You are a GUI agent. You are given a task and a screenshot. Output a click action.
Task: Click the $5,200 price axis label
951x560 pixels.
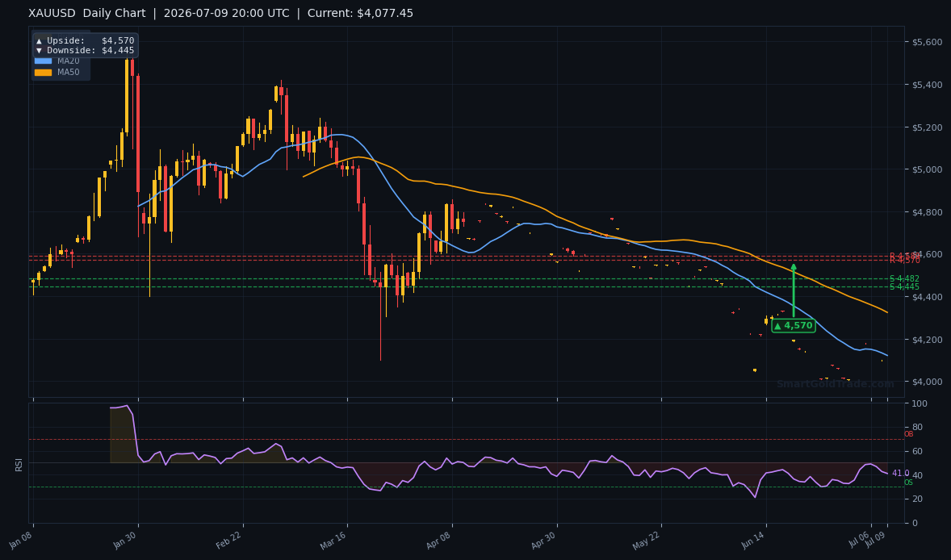(928, 127)
